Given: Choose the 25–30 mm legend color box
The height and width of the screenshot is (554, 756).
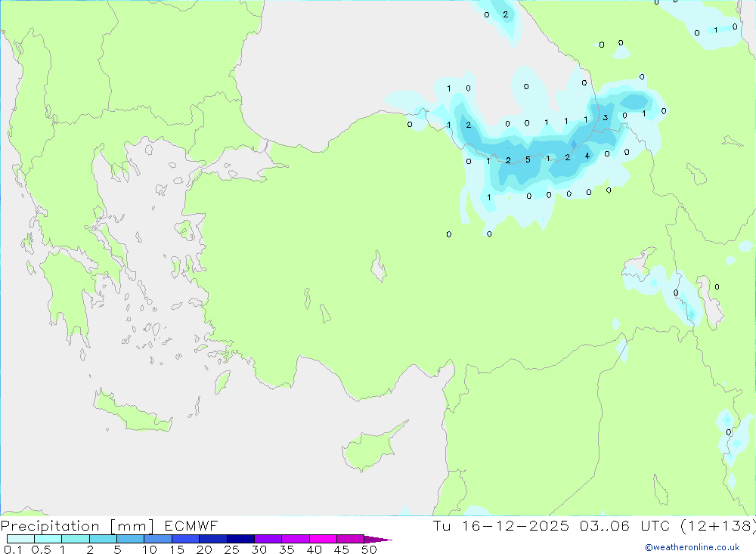Looking at the screenshot, I should [240, 539].
